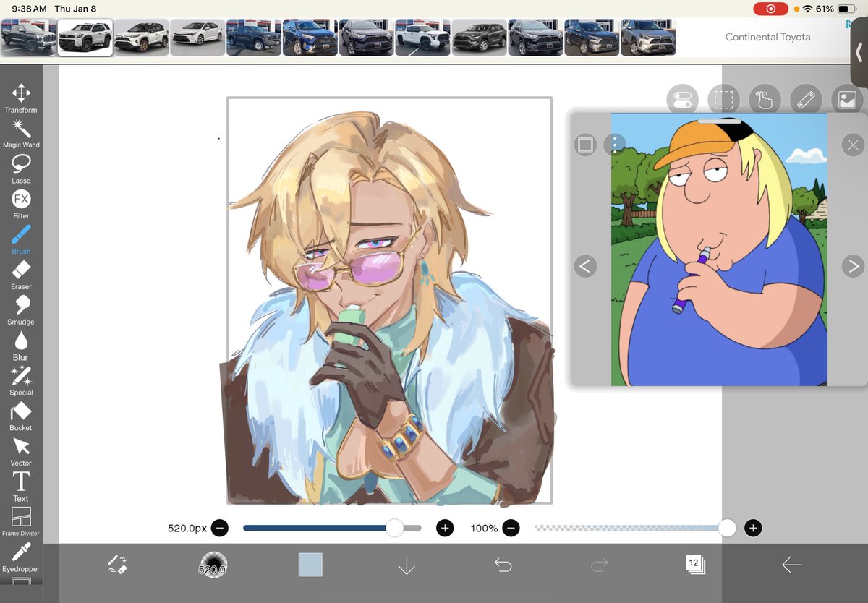This screenshot has height=603, width=868.
Task: Select the Text tool
Action: [21, 482]
